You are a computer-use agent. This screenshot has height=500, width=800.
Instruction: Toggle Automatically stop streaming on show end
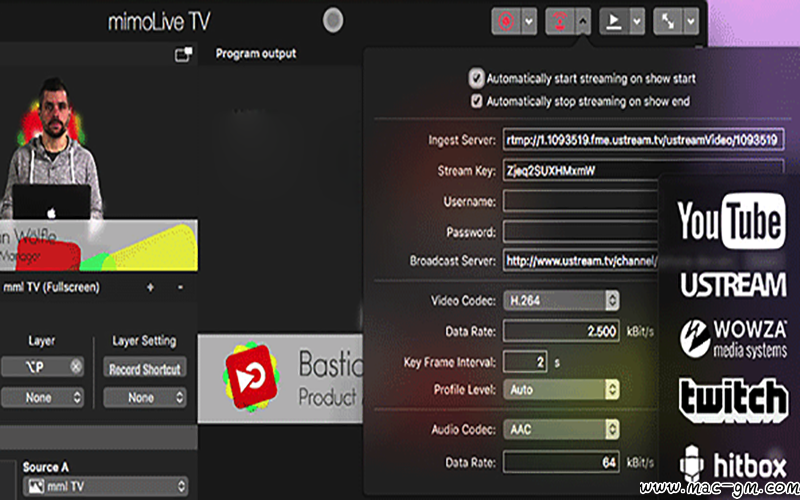(x=476, y=101)
